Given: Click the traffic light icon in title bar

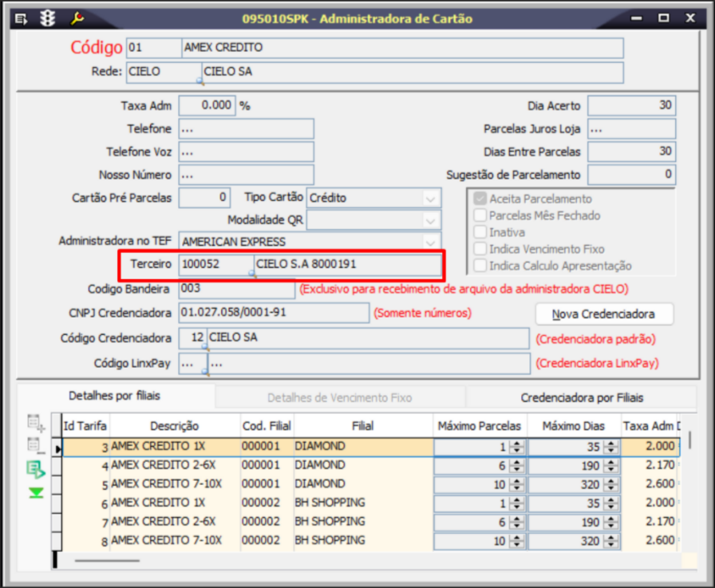Looking at the screenshot, I should pyautogui.click(x=48, y=18).
